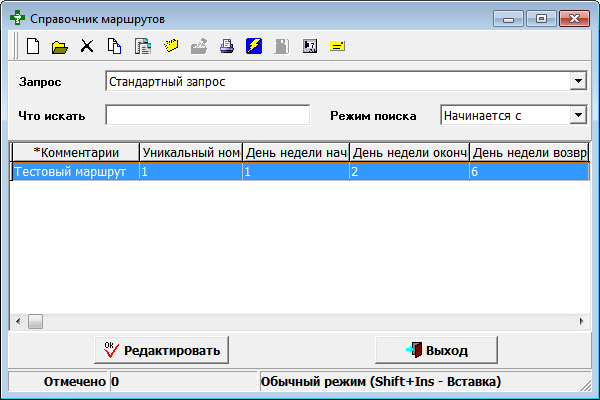
Task: Click the yellow tag label icon
Action: pos(171,46)
